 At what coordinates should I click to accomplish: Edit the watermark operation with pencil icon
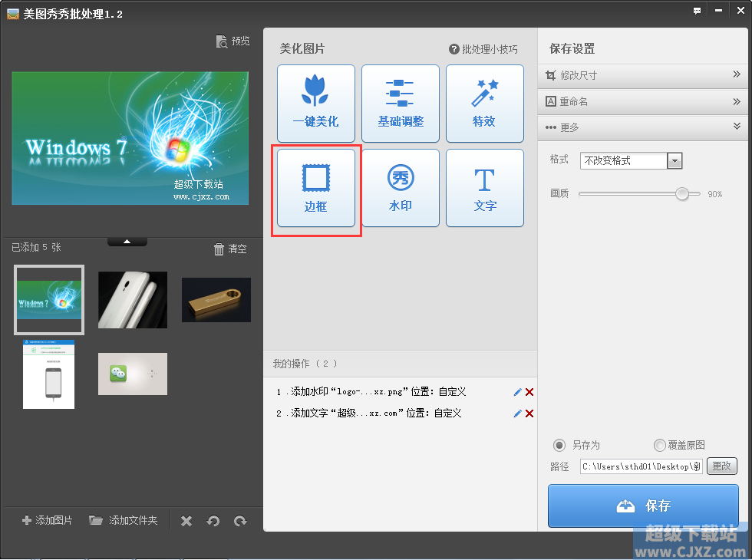click(x=517, y=392)
